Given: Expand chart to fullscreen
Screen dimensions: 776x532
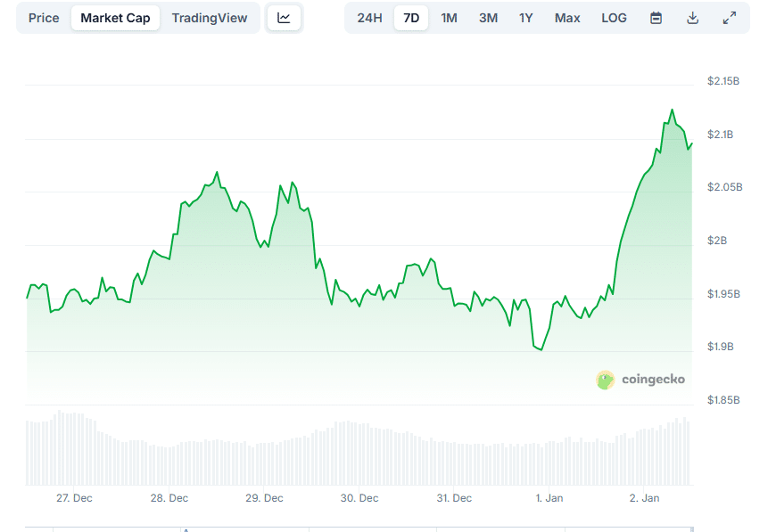Looking at the screenshot, I should click(x=730, y=18).
